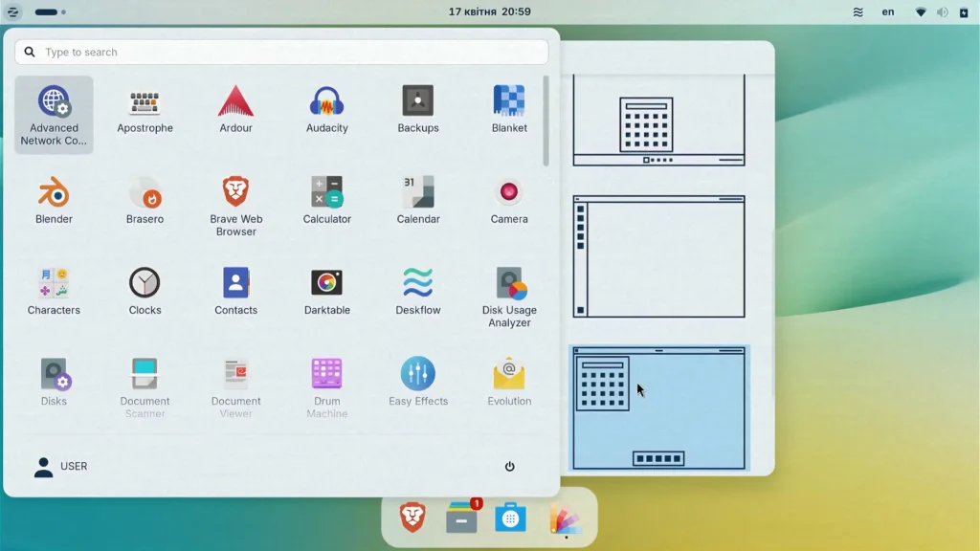980x551 pixels.
Task: Launch the Camera app
Action: 509,201
